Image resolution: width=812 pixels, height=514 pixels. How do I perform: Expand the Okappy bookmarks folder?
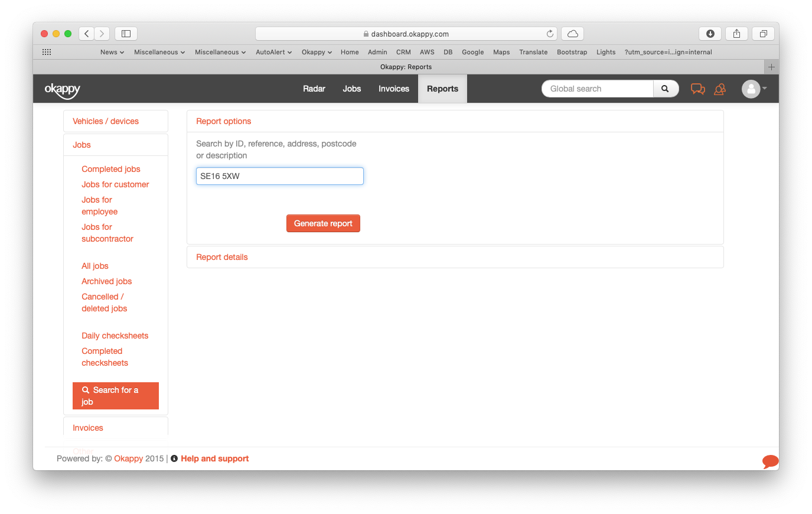[x=317, y=52]
